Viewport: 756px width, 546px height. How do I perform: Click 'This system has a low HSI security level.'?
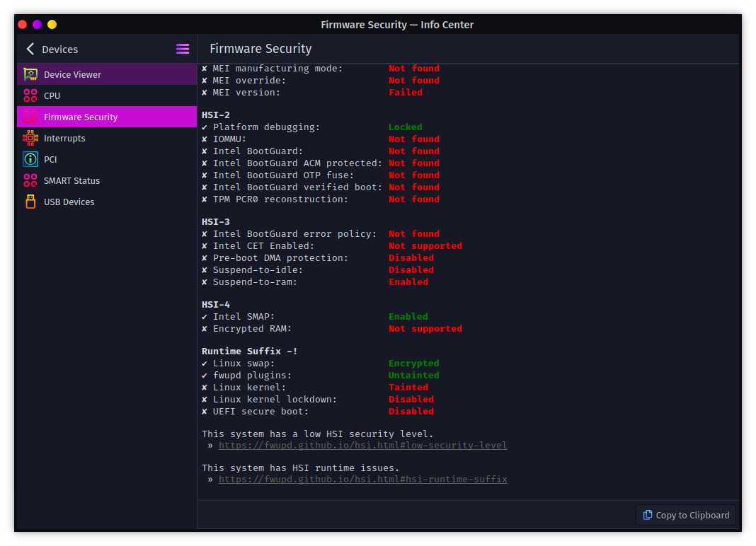317,434
